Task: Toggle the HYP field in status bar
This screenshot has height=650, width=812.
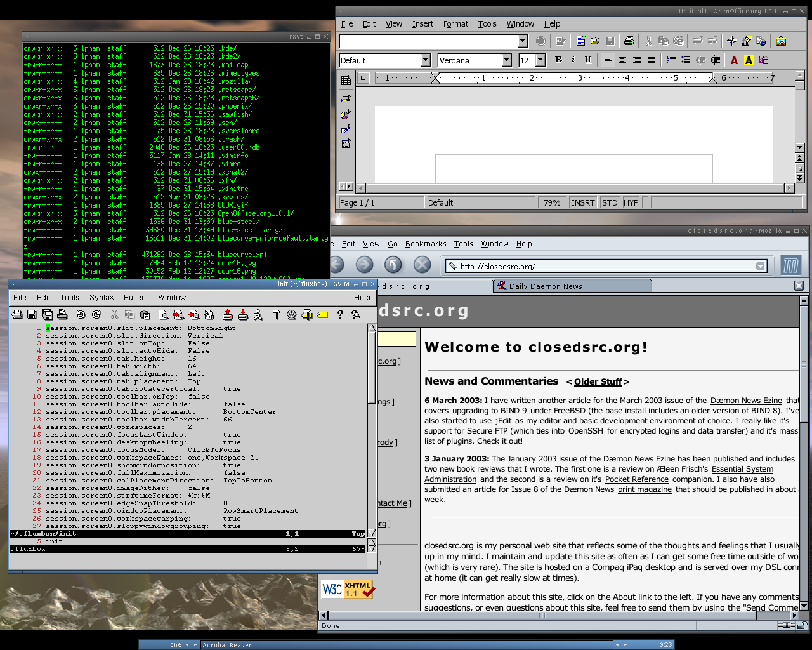Action: click(631, 202)
